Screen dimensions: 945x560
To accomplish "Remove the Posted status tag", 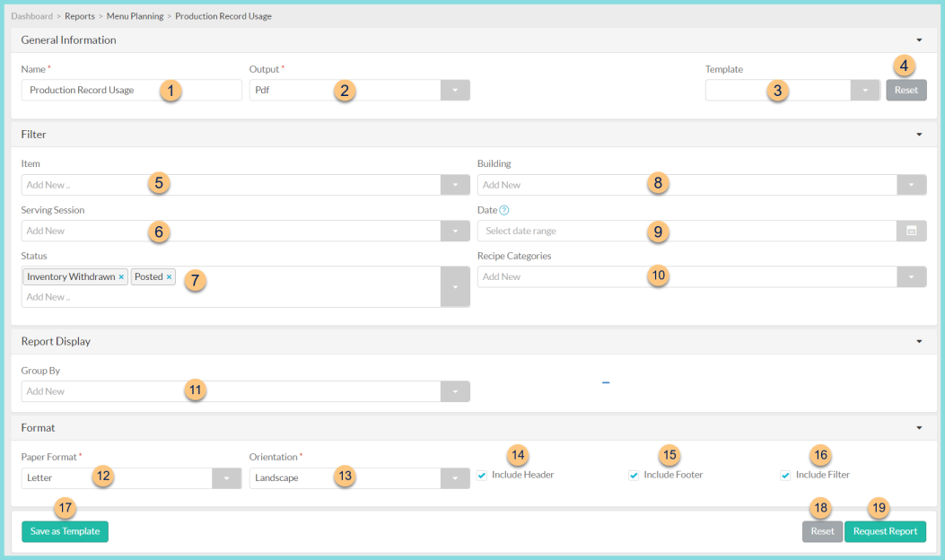I will (169, 276).
